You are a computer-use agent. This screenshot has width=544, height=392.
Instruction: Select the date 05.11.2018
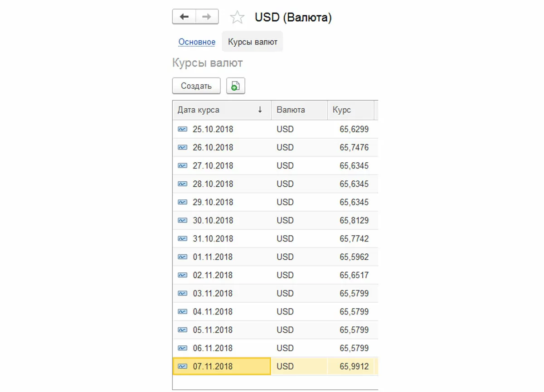[x=213, y=330]
